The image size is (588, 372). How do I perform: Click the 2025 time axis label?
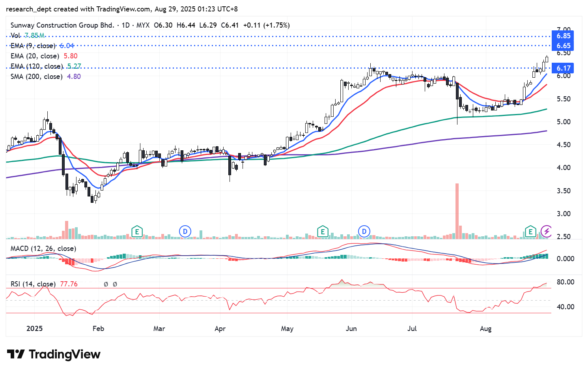click(34, 329)
